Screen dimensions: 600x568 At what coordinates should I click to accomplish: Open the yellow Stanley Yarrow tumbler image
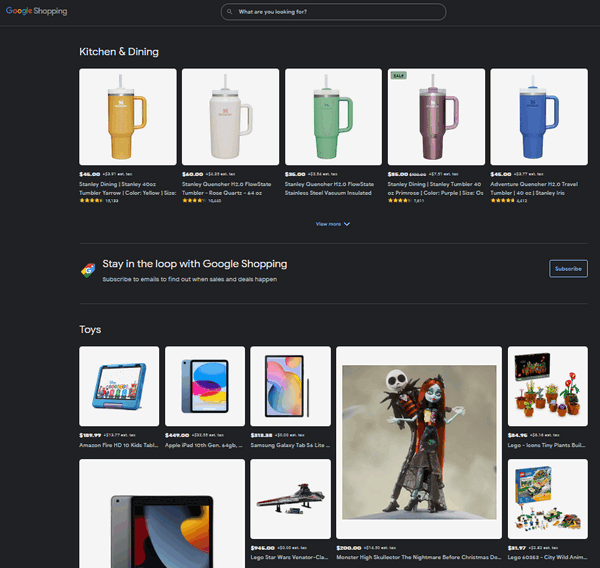pos(128,117)
